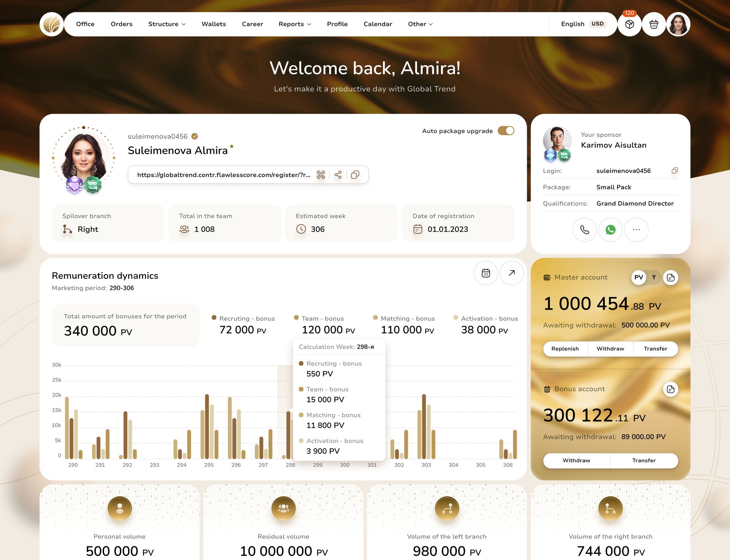Open the Reports dropdown
Screen dimensions: 730x560
click(x=295, y=24)
